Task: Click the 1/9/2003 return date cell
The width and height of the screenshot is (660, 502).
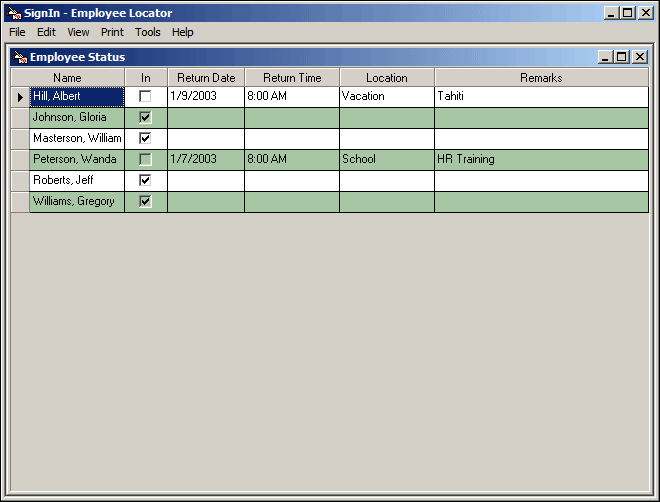Action: coord(206,97)
